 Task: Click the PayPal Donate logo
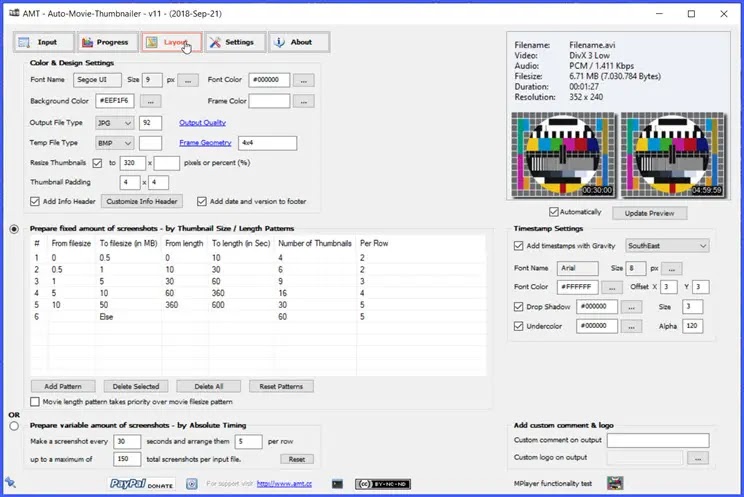tap(142, 484)
